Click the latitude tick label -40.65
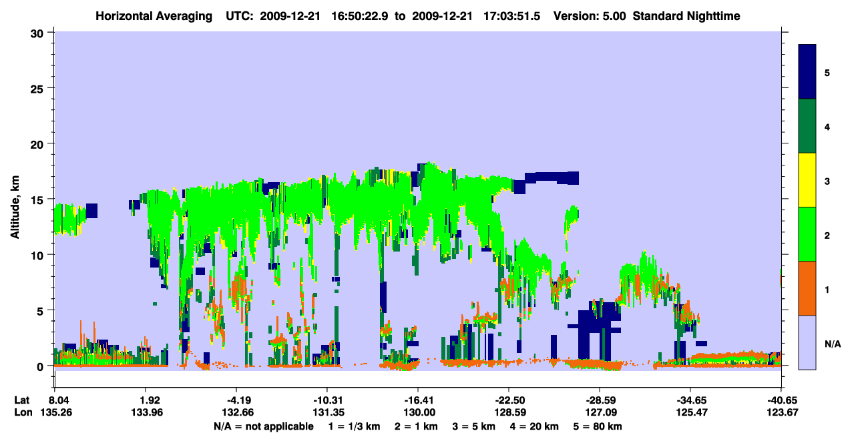Viewport: 868px width, 445px height. (781, 400)
